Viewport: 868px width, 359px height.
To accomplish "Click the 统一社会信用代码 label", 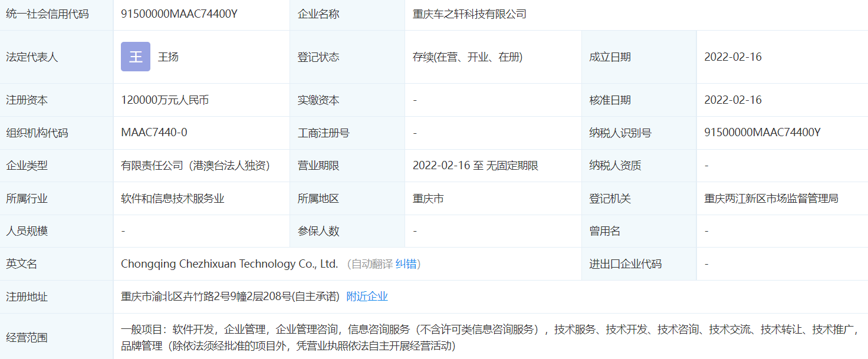I will 47,14.
